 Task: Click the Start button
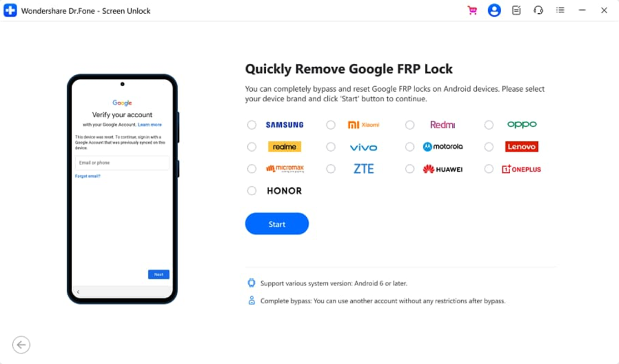click(x=277, y=223)
